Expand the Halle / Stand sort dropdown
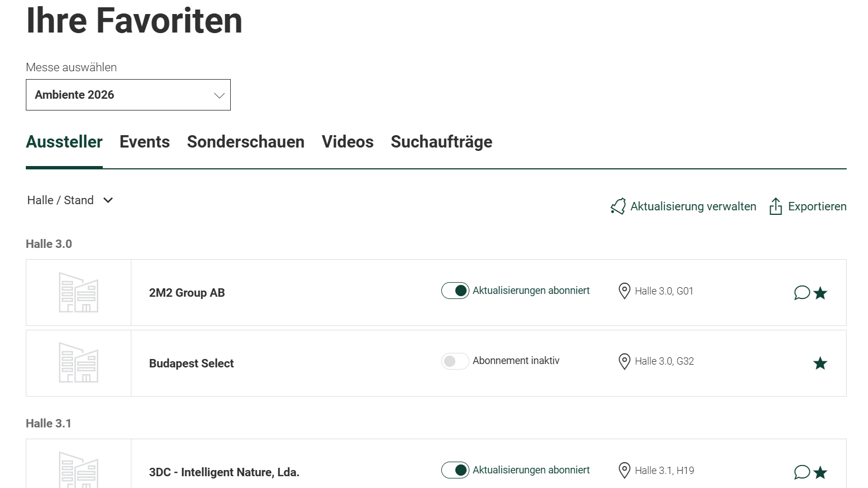Screen dimensions: 868x488 point(70,200)
